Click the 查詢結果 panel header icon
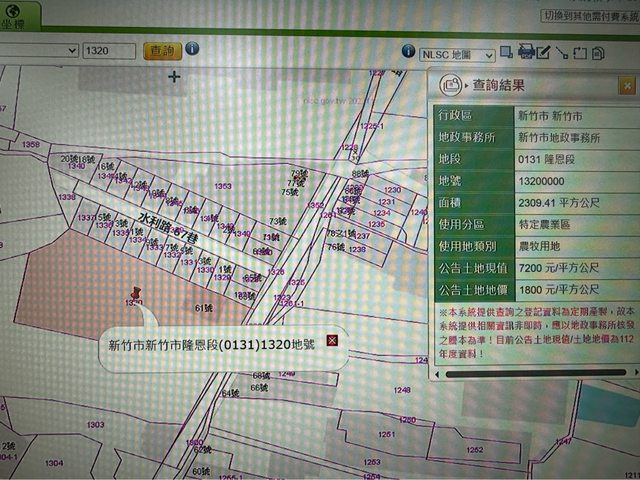The height and width of the screenshot is (480, 640). pyautogui.click(x=451, y=85)
